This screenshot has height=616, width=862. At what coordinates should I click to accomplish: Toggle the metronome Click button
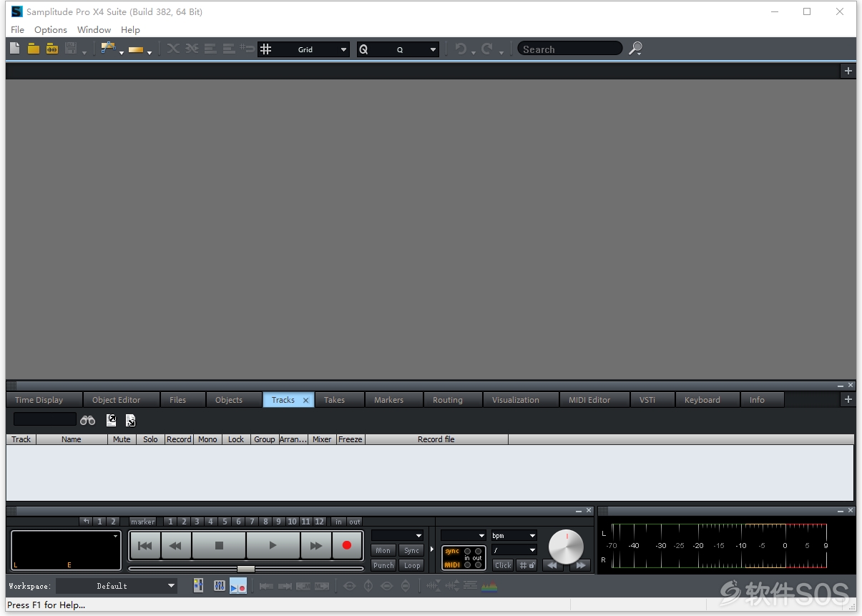tap(503, 565)
